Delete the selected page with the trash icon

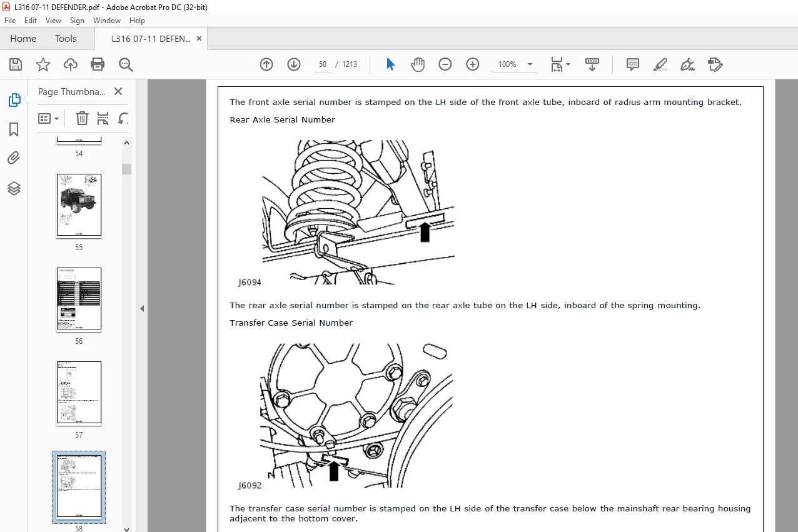(x=82, y=118)
